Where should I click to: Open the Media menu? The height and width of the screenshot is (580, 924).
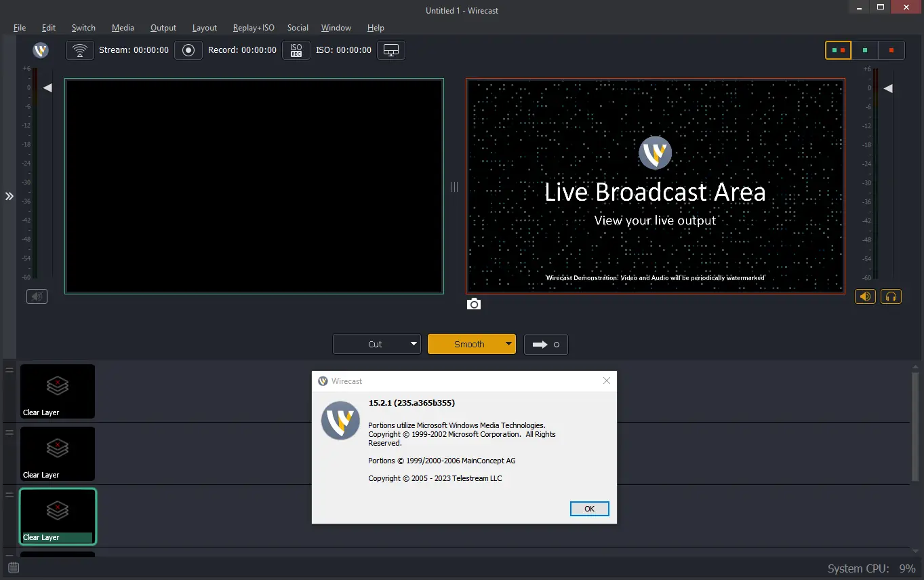click(x=123, y=28)
